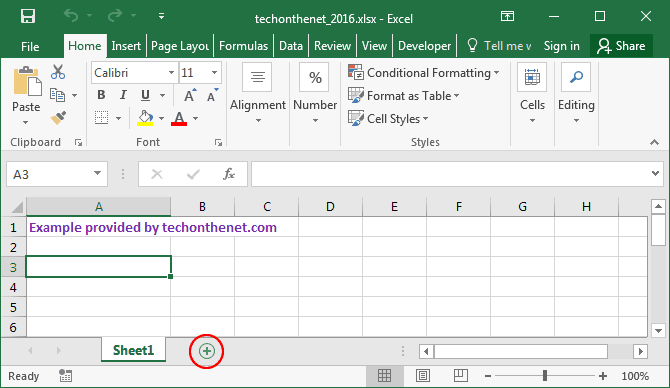Switch to Page Layout view button
670x388 pixels.
423,376
